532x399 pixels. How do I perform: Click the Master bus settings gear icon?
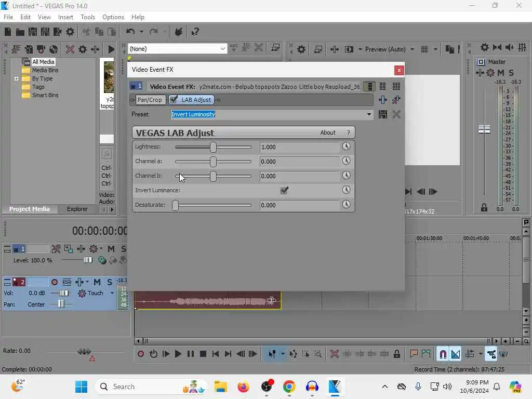[490, 73]
